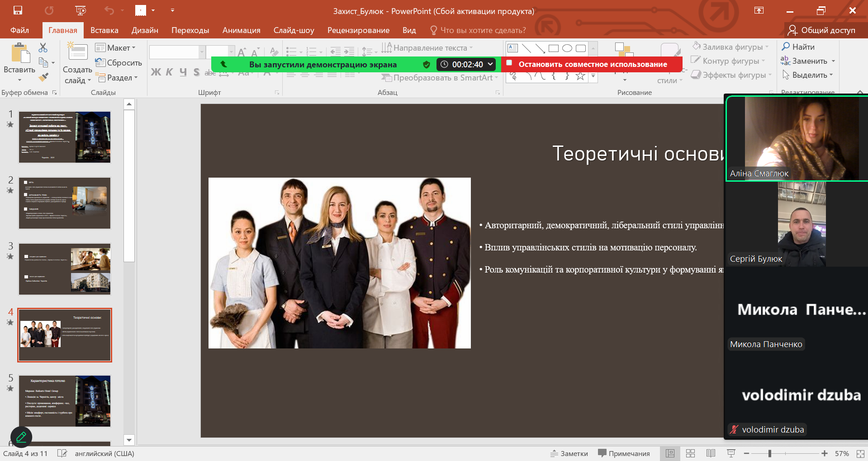
Task: Click the annotation pencil button at bottom left
Action: pyautogui.click(x=21, y=437)
